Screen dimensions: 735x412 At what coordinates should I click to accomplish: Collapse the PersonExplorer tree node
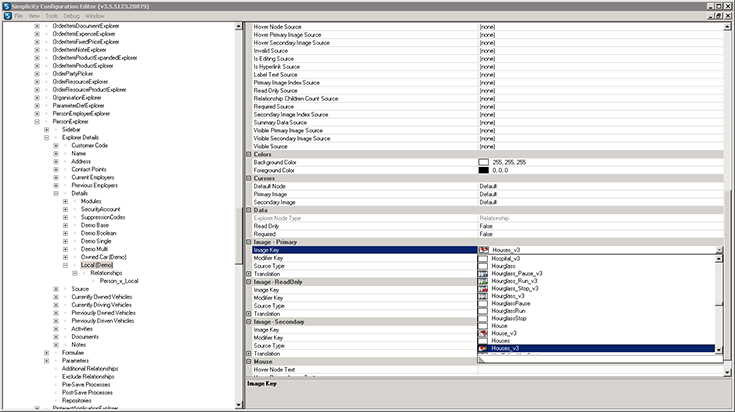pos(37,121)
